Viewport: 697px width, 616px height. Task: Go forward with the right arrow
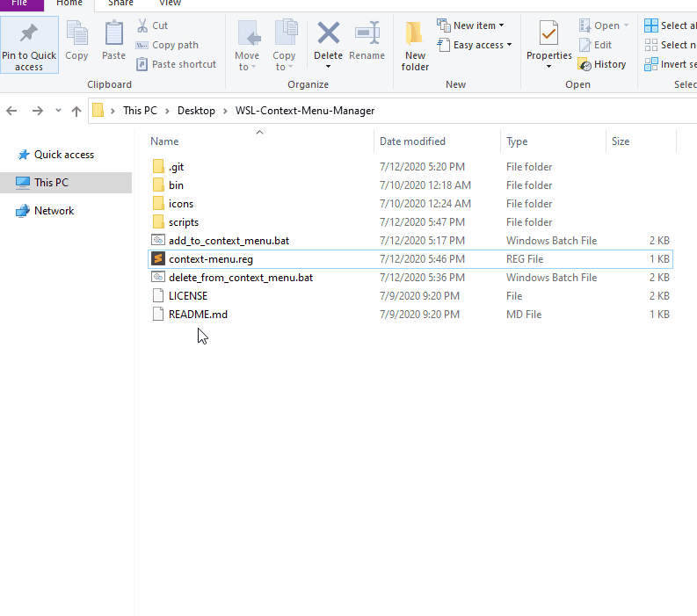(38, 111)
